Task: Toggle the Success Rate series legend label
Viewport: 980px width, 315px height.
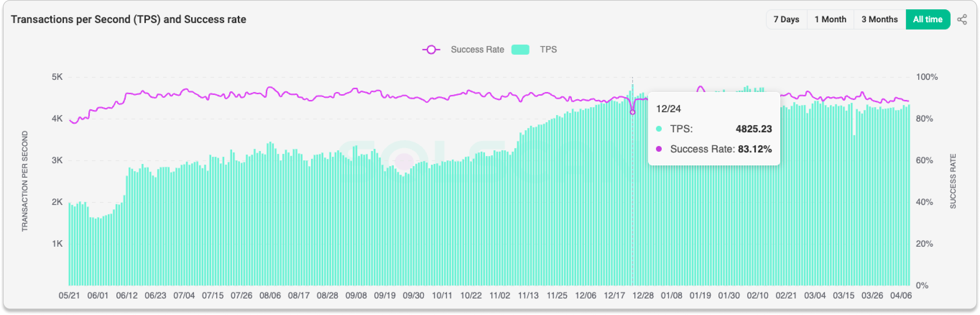Action: 477,50
